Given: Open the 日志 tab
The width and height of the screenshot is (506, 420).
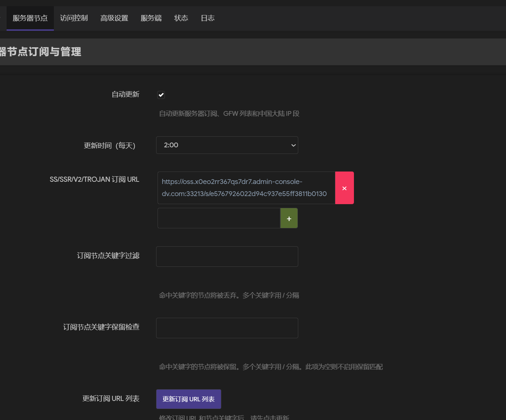Looking at the screenshot, I should point(207,18).
